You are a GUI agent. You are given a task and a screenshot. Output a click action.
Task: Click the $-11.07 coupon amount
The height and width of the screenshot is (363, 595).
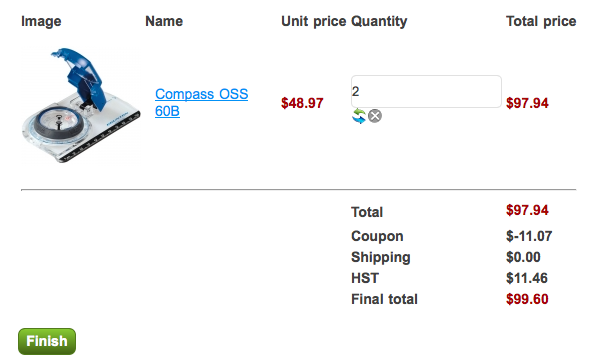529,236
